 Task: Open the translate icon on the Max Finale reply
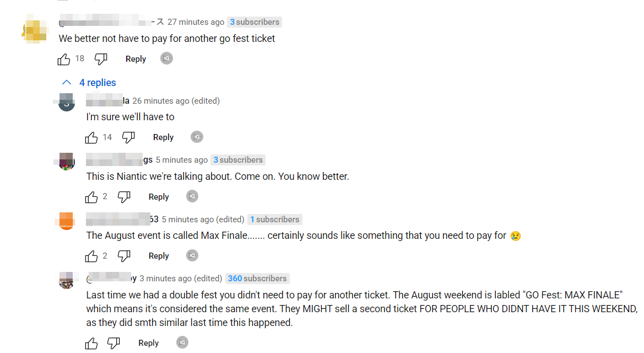click(x=192, y=255)
